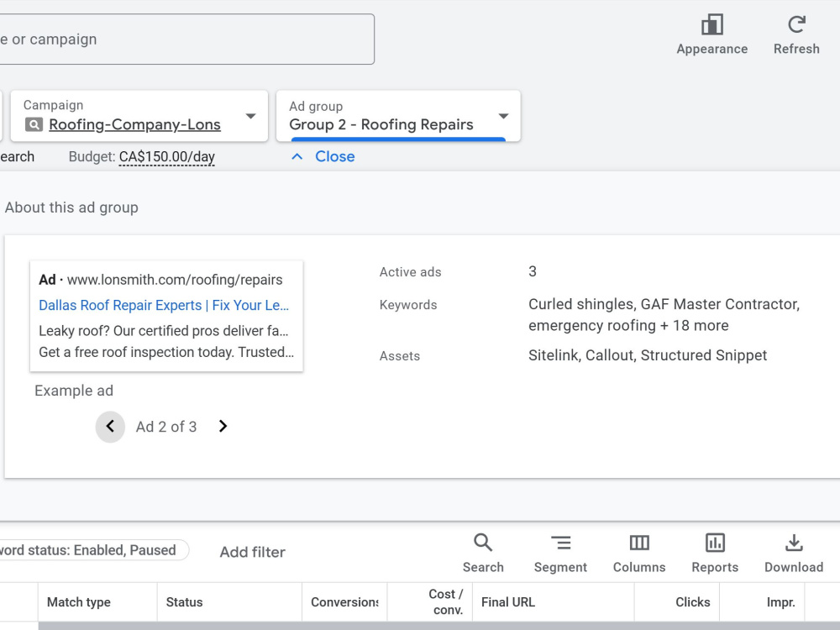
Task: Click the 'About this ad group' heading
Action: pos(71,207)
